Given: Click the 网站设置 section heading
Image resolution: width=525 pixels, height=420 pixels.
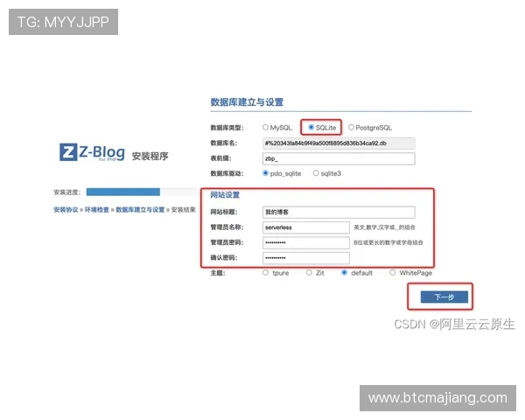Looking at the screenshot, I should point(225,195).
